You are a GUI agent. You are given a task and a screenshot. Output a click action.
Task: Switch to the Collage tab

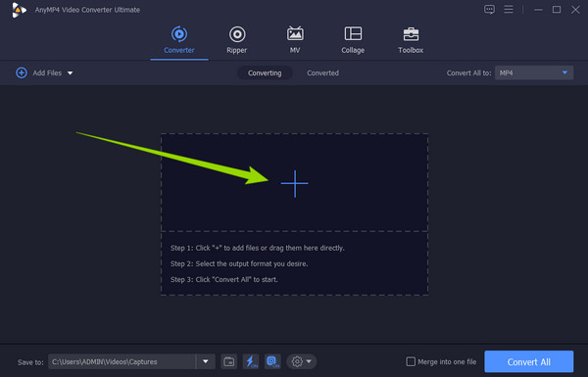353,40
